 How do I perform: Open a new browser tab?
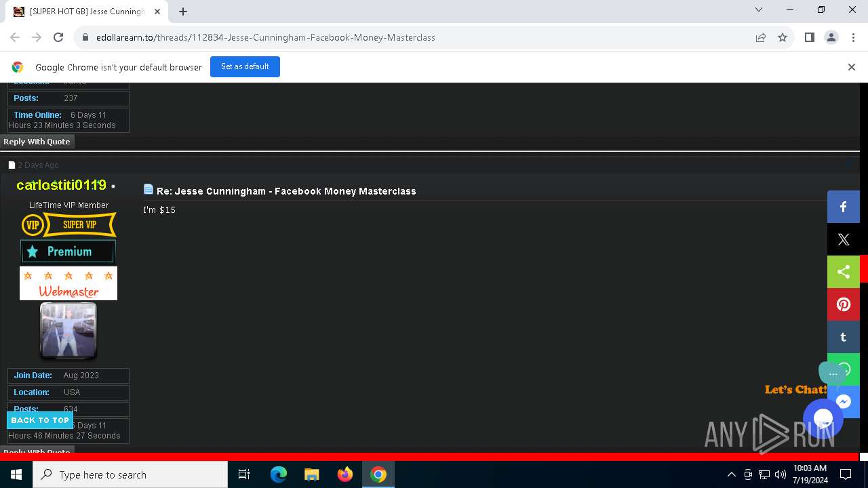click(182, 12)
